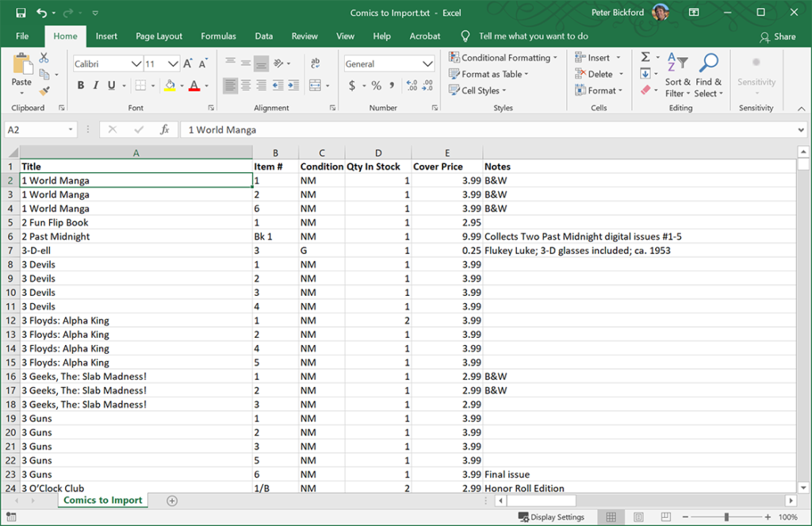The height and width of the screenshot is (526, 812).
Task: Switch to the Insert tab
Action: point(106,36)
